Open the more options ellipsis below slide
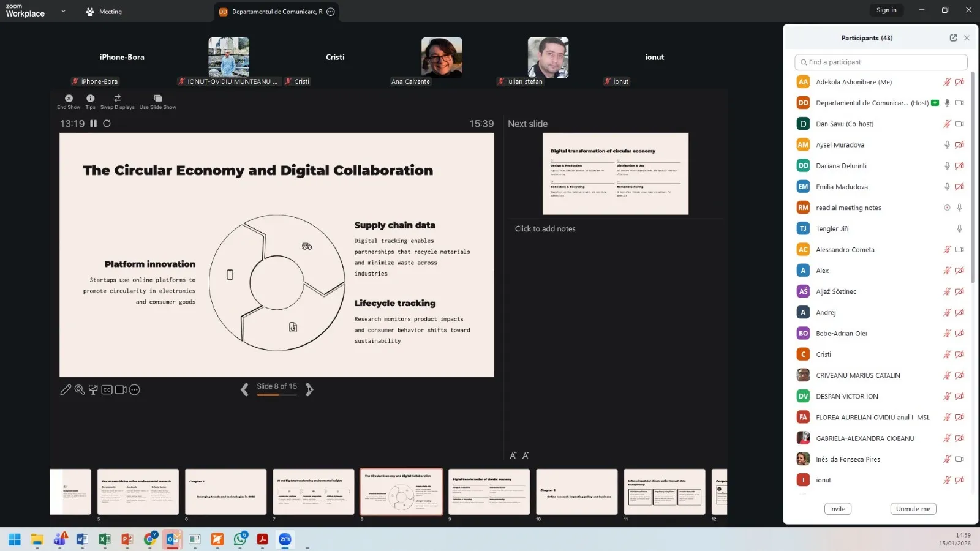The height and width of the screenshot is (551, 980). [x=135, y=390]
